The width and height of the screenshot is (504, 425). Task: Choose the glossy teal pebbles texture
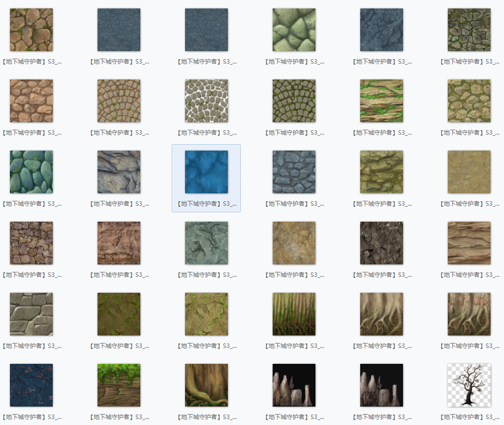point(31,172)
